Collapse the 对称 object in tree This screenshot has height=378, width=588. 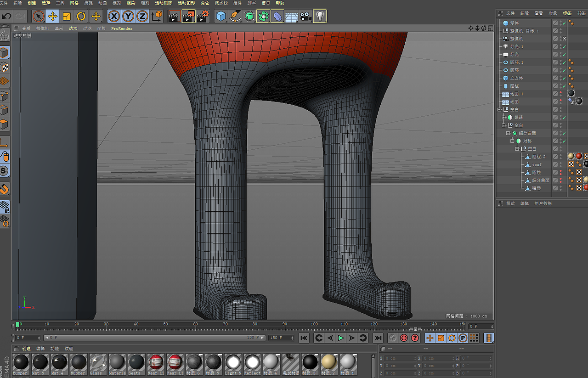click(512, 141)
